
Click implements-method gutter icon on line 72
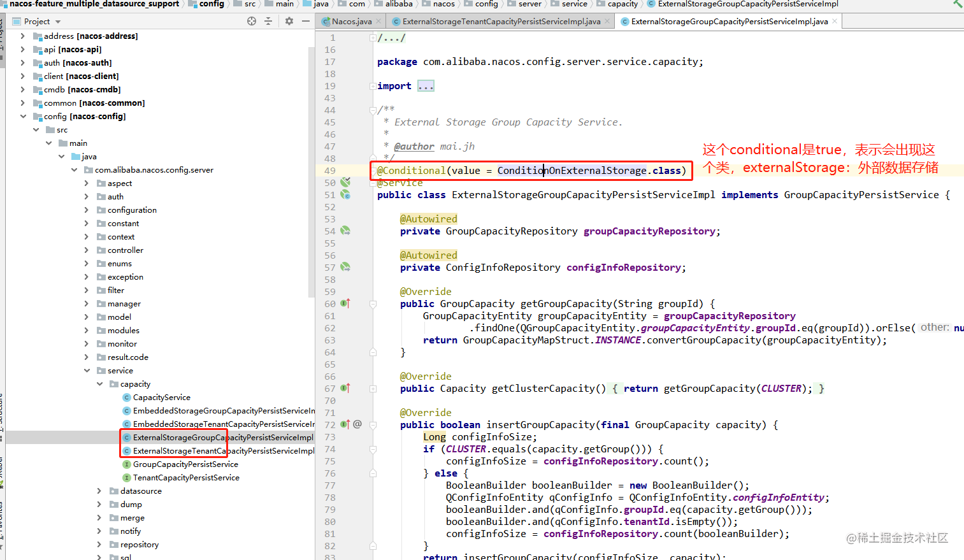[345, 424]
